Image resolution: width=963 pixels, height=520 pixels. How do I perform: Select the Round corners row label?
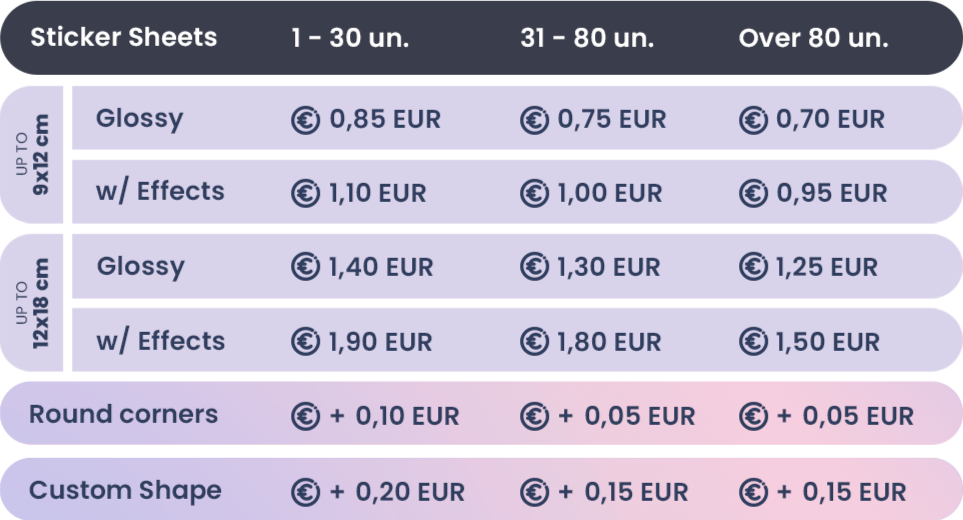[x=123, y=414]
